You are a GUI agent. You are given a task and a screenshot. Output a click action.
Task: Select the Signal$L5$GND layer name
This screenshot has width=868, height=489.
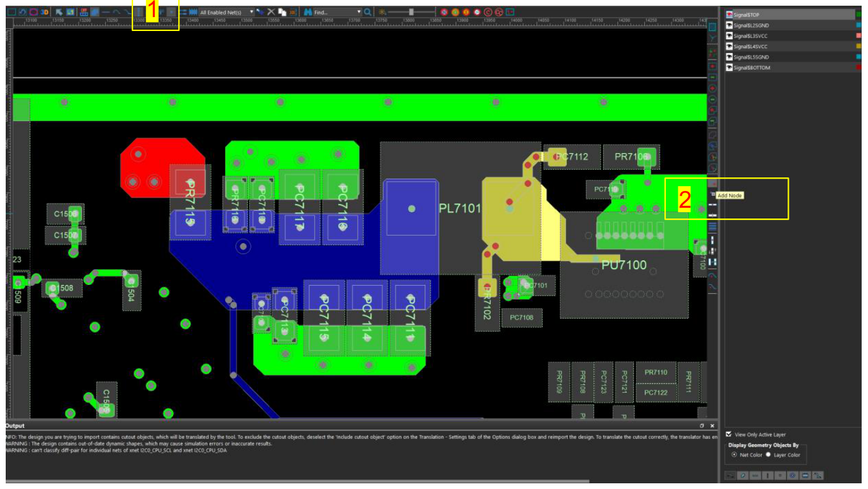[x=751, y=57]
